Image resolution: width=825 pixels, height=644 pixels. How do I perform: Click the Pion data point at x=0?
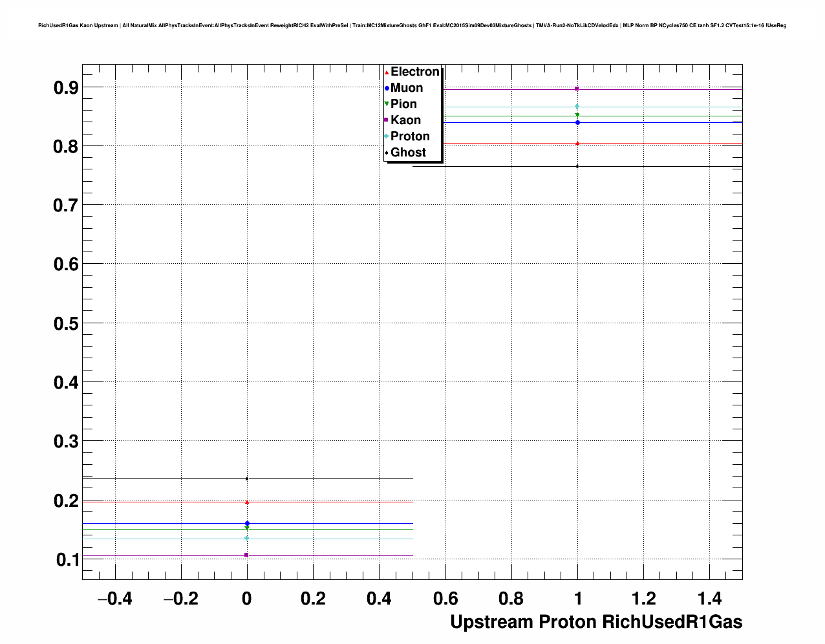247,529
